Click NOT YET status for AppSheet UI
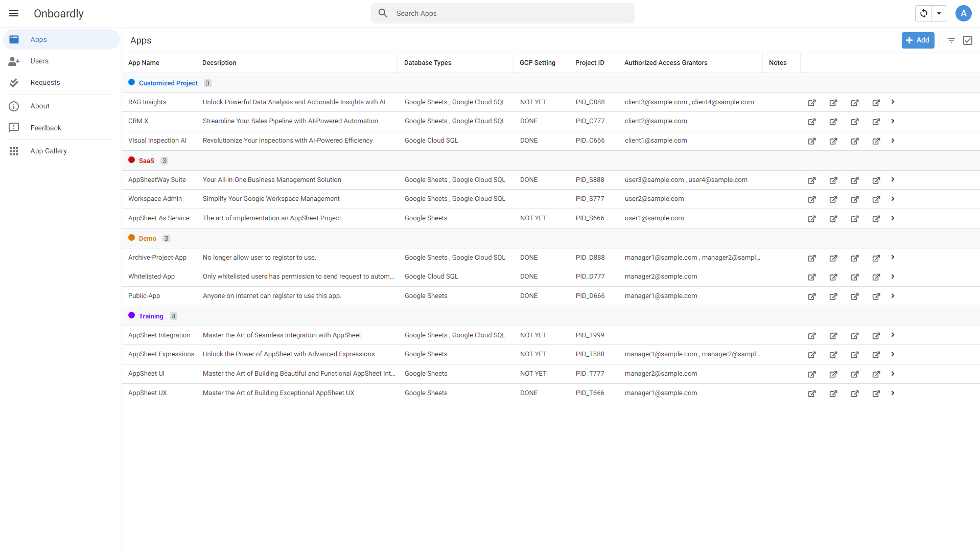This screenshot has height=551, width=980. tap(533, 374)
